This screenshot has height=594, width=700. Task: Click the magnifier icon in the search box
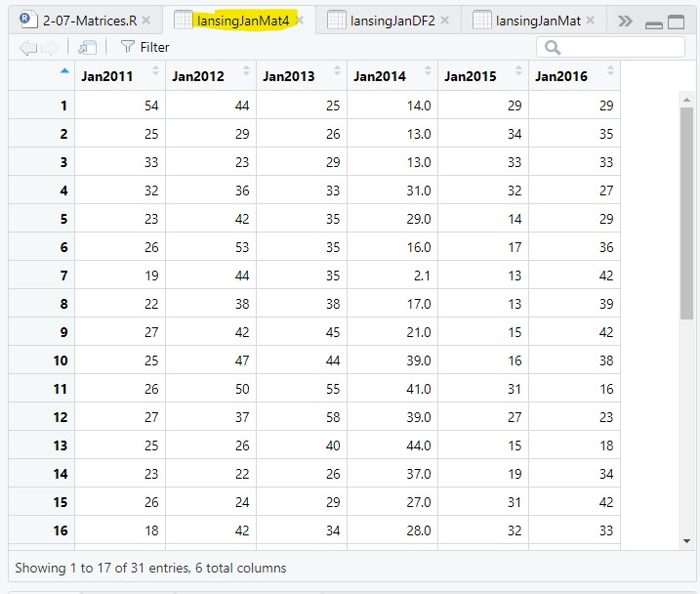553,48
